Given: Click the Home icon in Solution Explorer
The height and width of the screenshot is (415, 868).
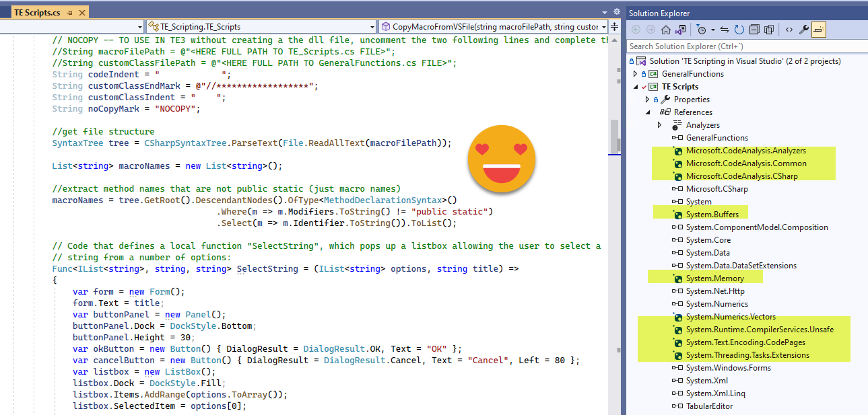Looking at the screenshot, I should tap(665, 29).
